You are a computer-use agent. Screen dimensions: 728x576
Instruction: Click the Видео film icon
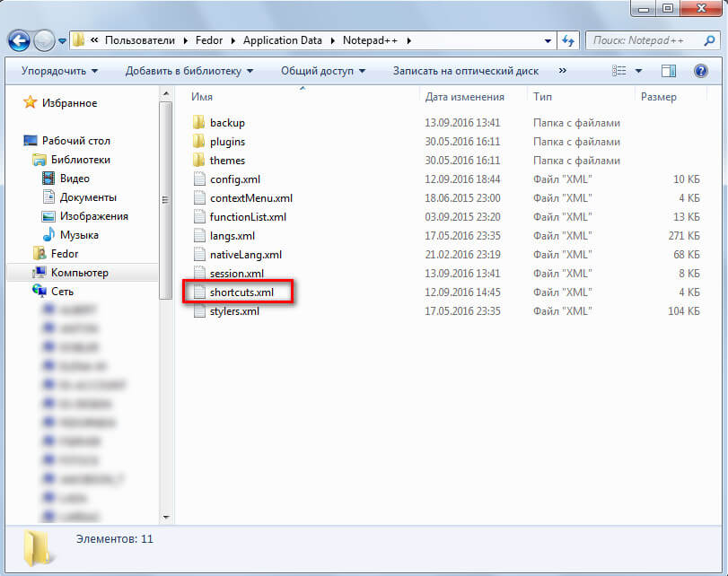point(48,179)
